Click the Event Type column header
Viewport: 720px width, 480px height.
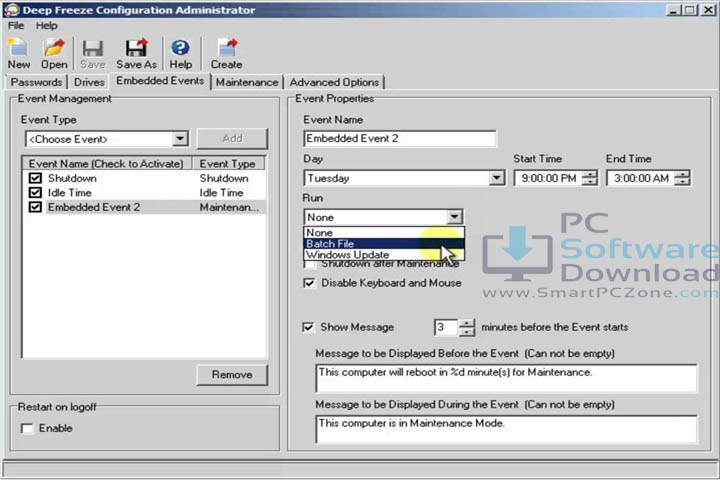pos(228,164)
